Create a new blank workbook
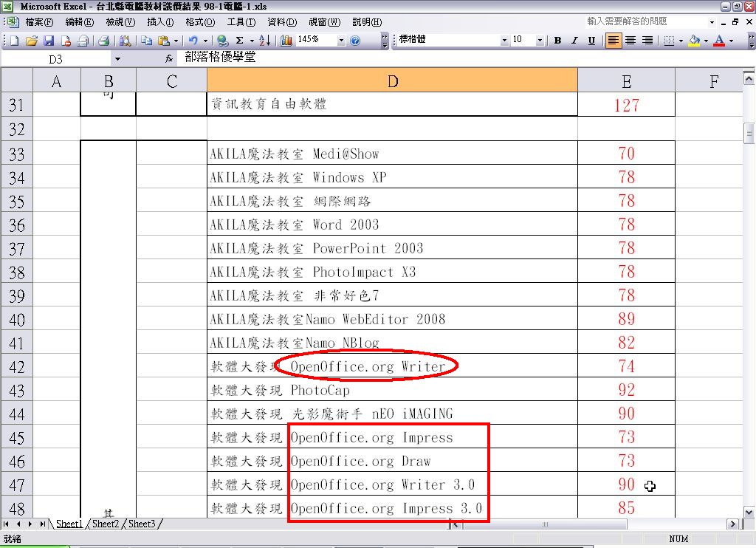The width and height of the screenshot is (756, 548). [x=15, y=41]
